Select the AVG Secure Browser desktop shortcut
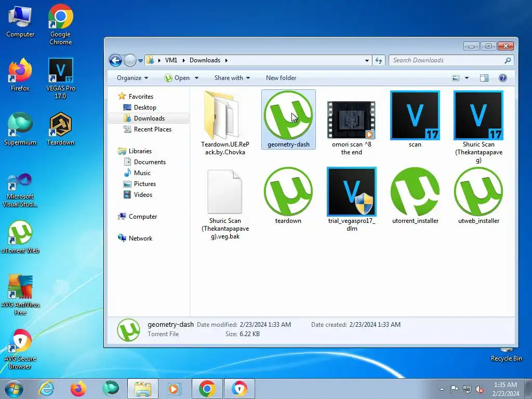Screen dimensions: 532x399 coord(20,349)
